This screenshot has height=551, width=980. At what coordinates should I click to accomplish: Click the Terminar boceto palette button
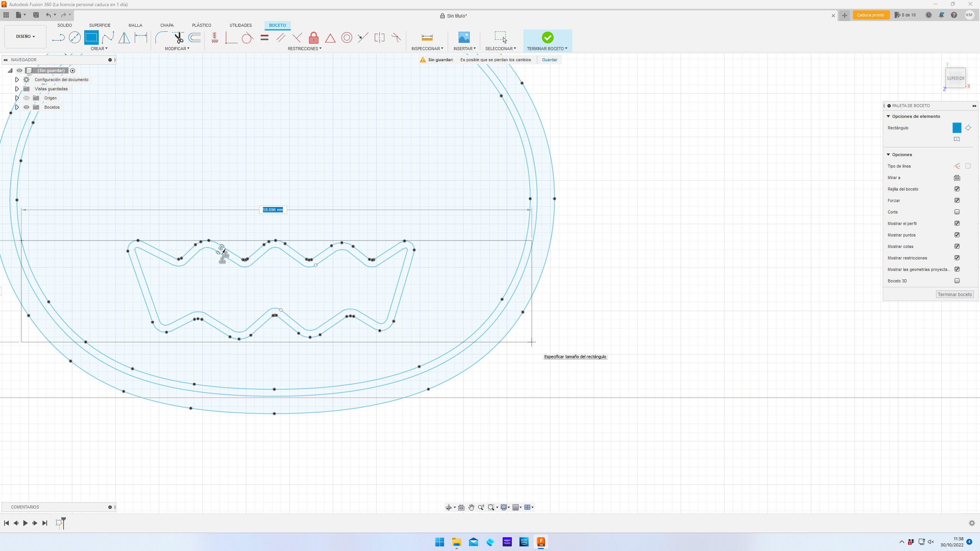pos(954,294)
